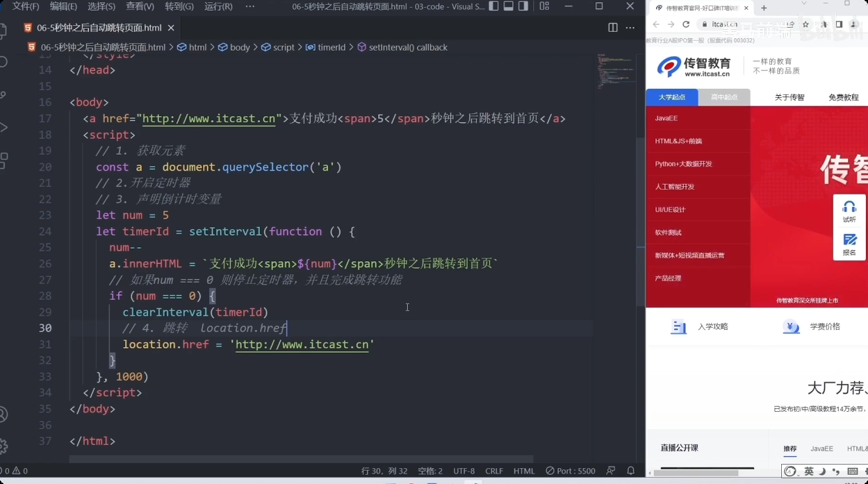
Task: Open Source Control icon in activity bar
Action: pyautogui.click(x=3, y=94)
